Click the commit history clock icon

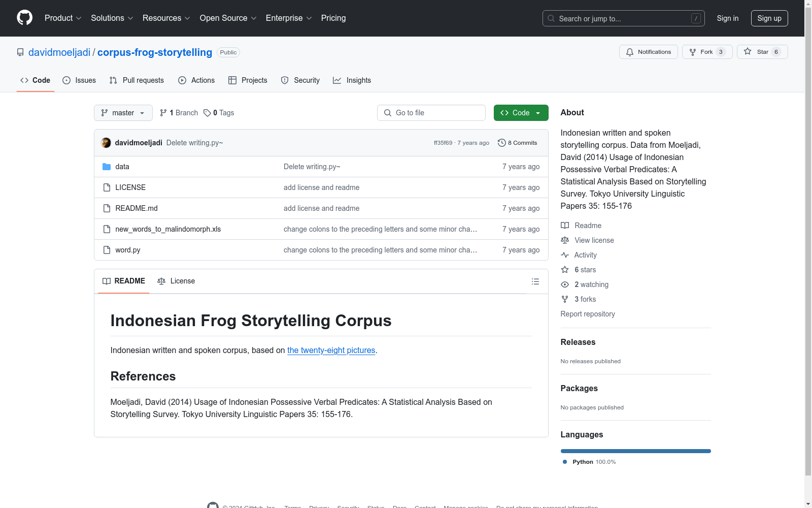point(502,143)
